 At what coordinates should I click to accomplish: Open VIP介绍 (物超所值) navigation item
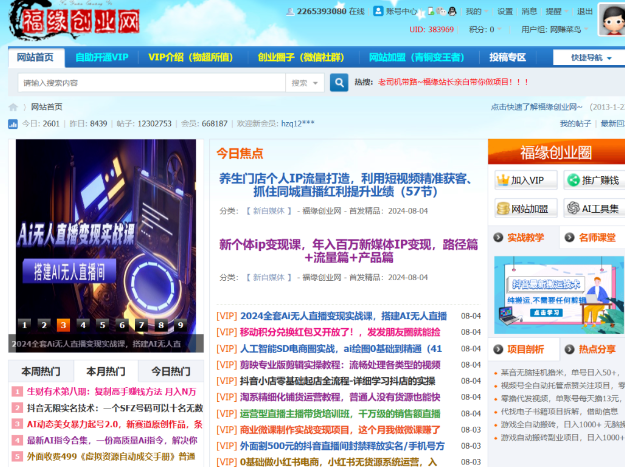[191, 57]
